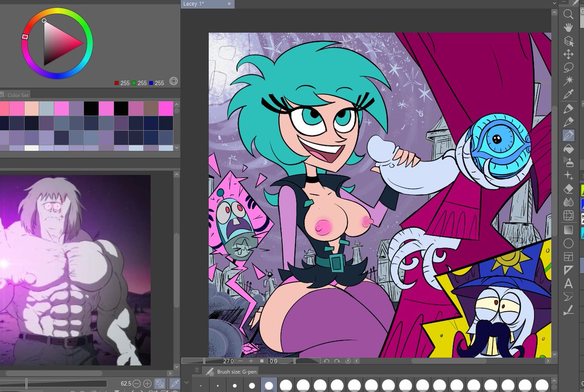The width and height of the screenshot is (584, 392).
Task: Reset canvas rotation
Action: [347, 361]
